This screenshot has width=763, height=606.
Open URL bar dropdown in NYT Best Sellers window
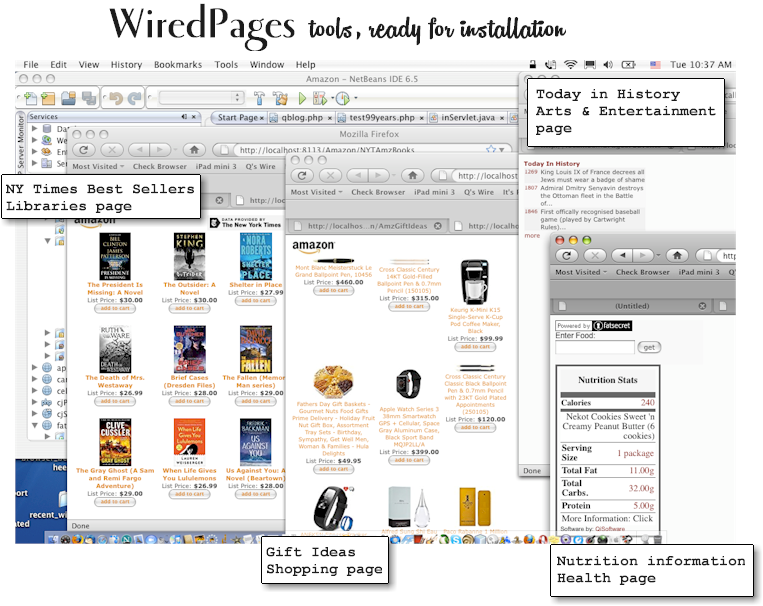point(502,150)
